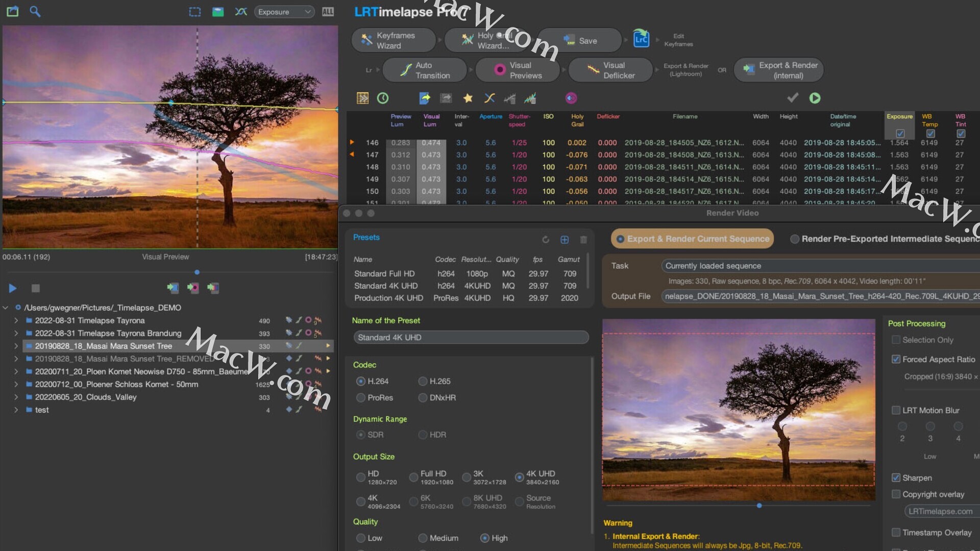This screenshot has width=980, height=551.
Task: Expand 2022-08-31 Timelapse Tayrona Brandung folder
Action: [x=16, y=333]
